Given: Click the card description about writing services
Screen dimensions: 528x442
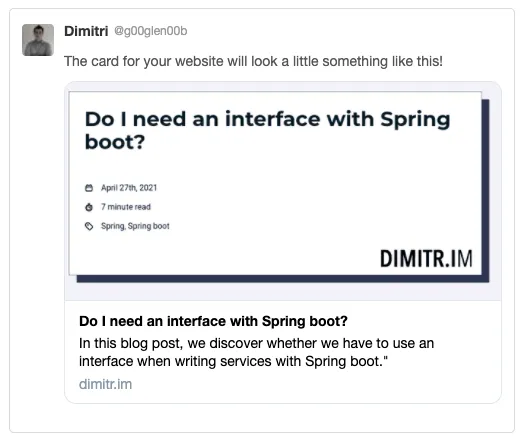Looking at the screenshot, I should tap(257, 352).
